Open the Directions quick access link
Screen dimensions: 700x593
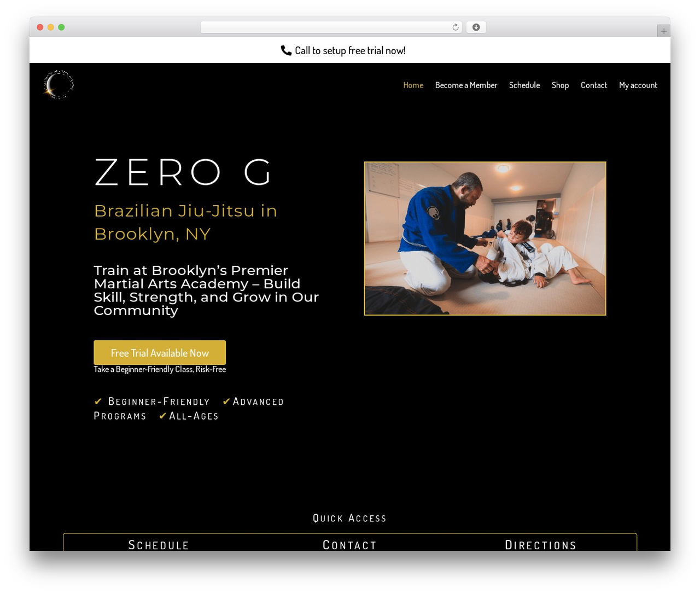pyautogui.click(x=540, y=545)
